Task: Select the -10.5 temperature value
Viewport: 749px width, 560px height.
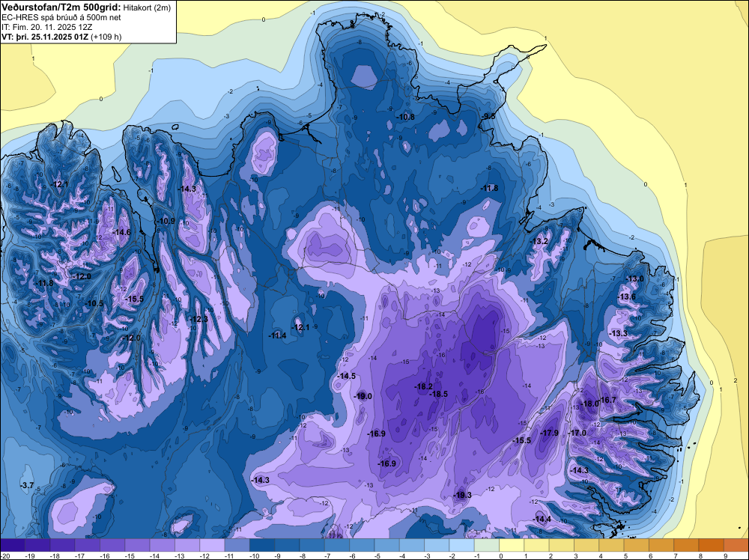Action: (94, 303)
